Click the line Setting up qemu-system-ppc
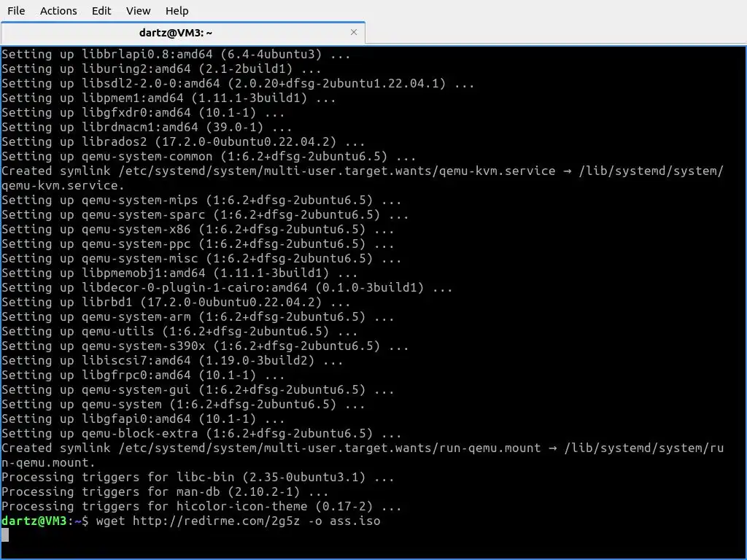The image size is (747, 560). pyautogui.click(x=198, y=244)
